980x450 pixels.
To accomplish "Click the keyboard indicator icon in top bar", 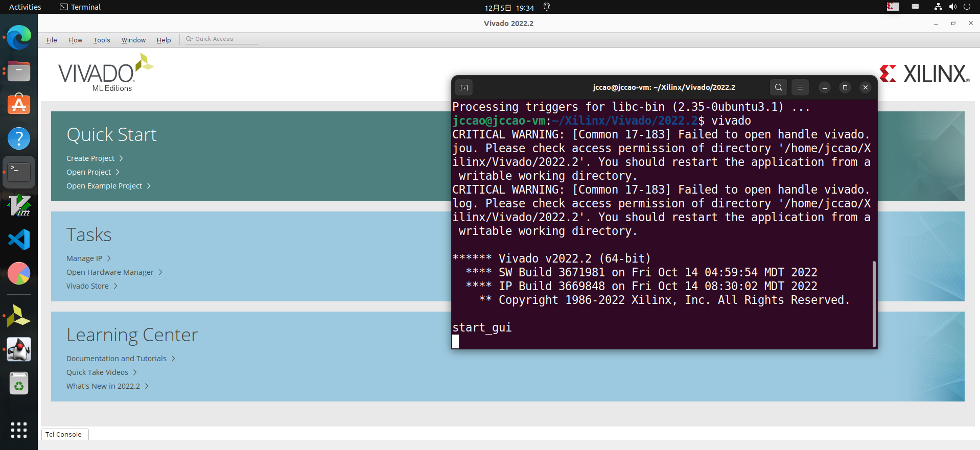I will point(916,7).
